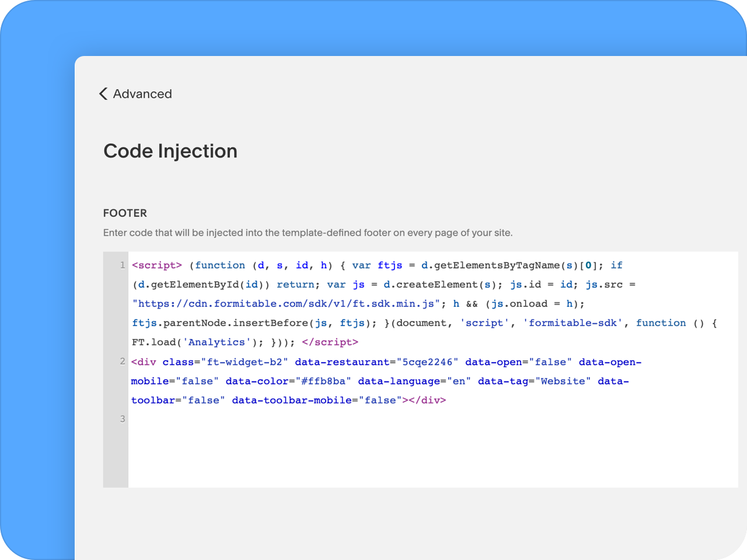This screenshot has height=560, width=747.
Task: Click data-toolbar-mobile attribute name
Action: click(292, 401)
